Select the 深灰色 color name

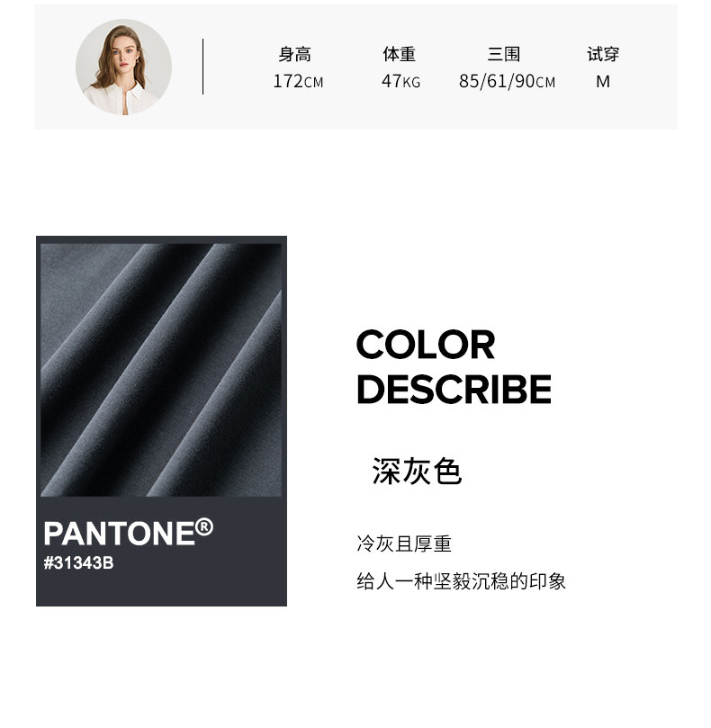coord(417,472)
